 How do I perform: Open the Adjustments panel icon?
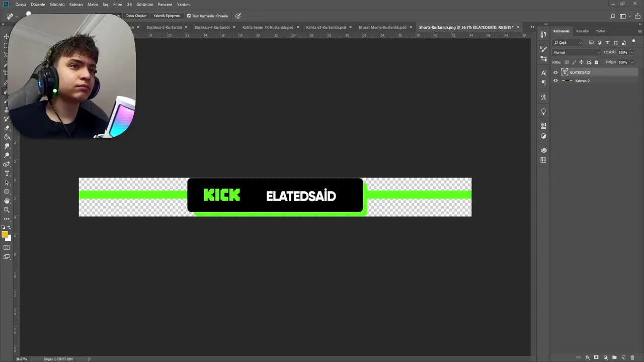(543, 136)
